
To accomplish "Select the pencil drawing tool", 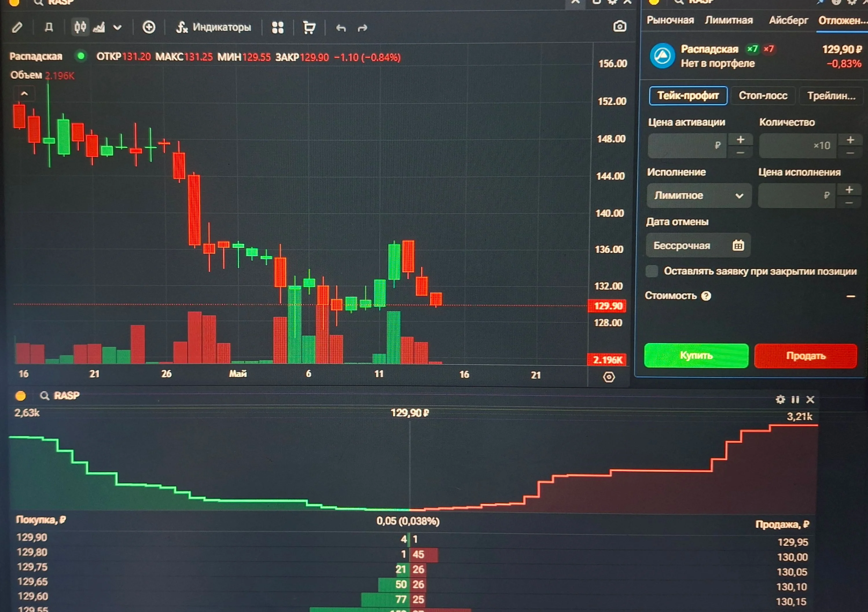I will coord(17,28).
